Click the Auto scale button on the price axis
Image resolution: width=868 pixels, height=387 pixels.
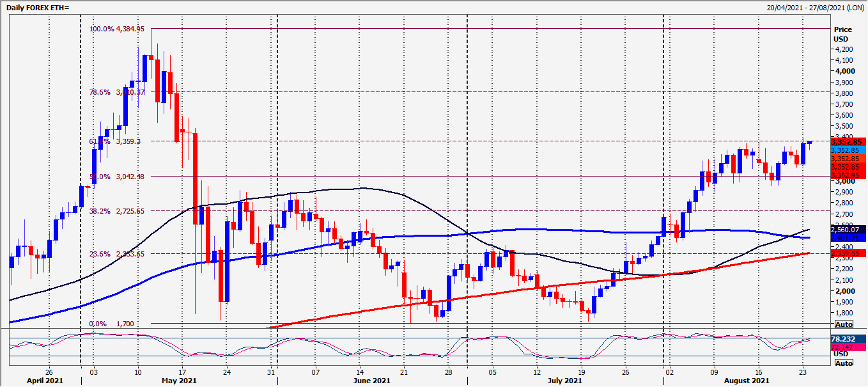[844, 324]
